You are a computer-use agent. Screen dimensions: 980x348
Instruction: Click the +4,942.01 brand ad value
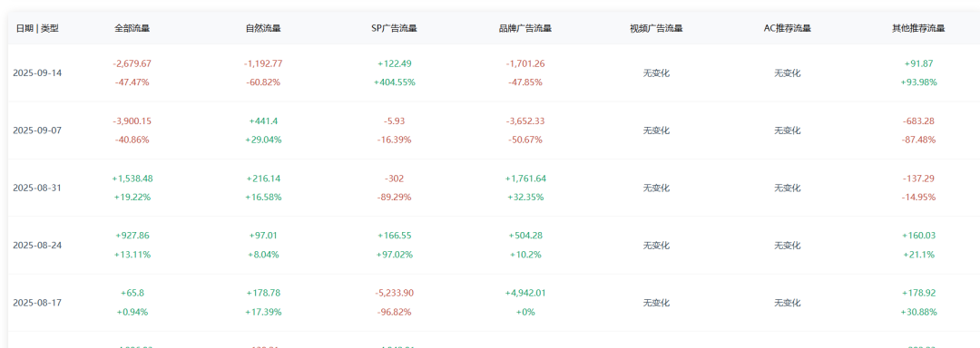click(x=525, y=293)
